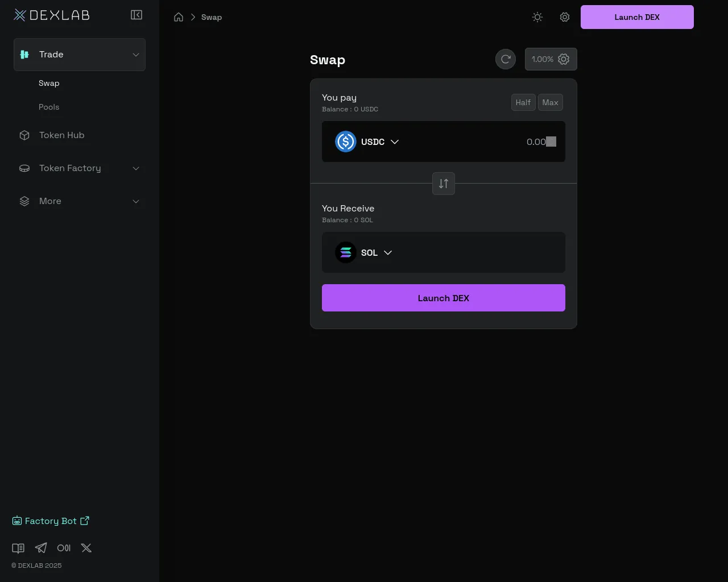Click the SOL token icon

(346, 252)
